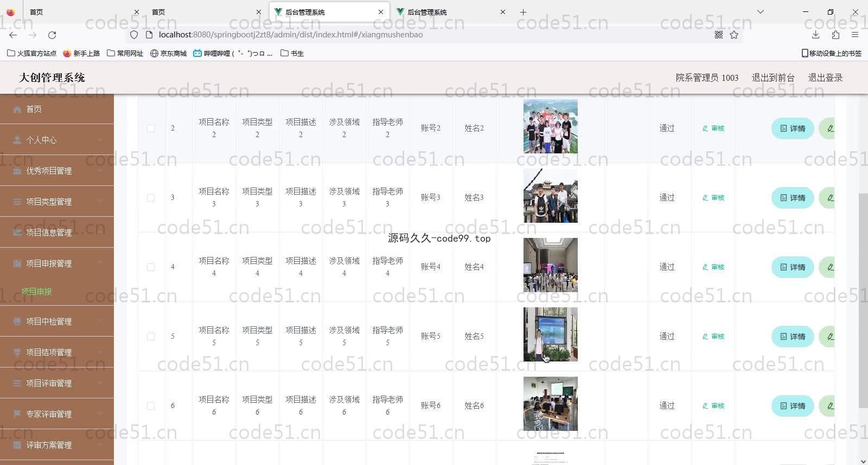Click 审核 link in row 5

tap(713, 337)
